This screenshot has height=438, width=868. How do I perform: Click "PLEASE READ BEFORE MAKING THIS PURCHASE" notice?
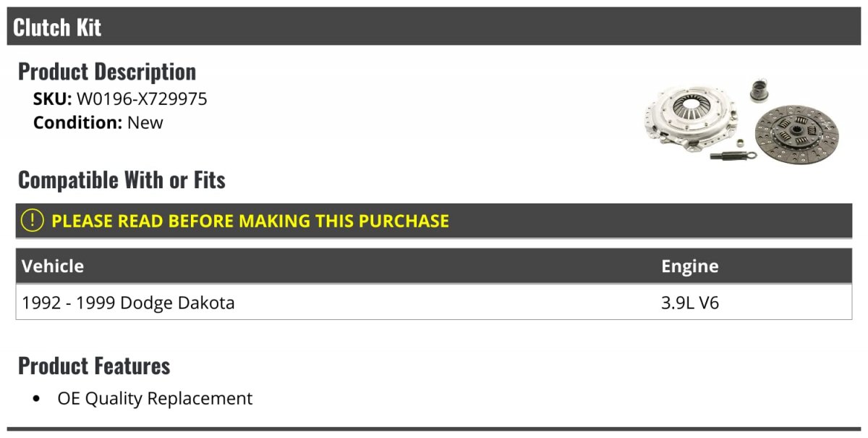click(250, 221)
